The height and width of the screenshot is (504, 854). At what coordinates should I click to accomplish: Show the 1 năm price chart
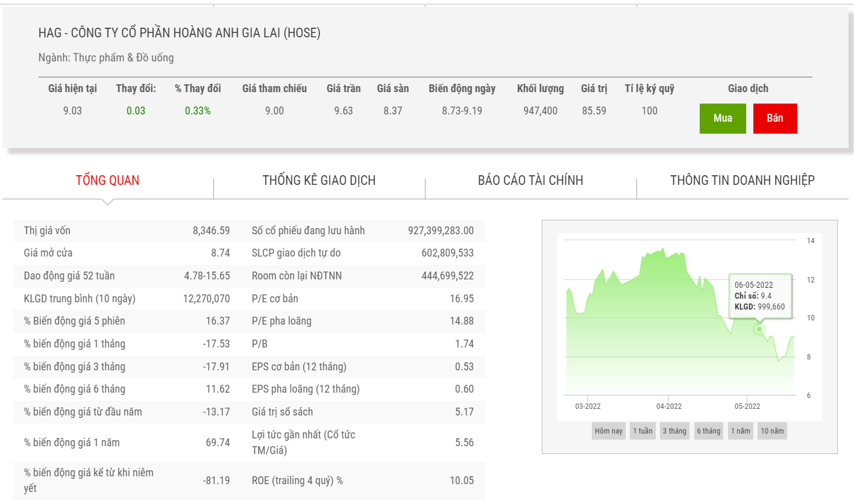click(740, 431)
